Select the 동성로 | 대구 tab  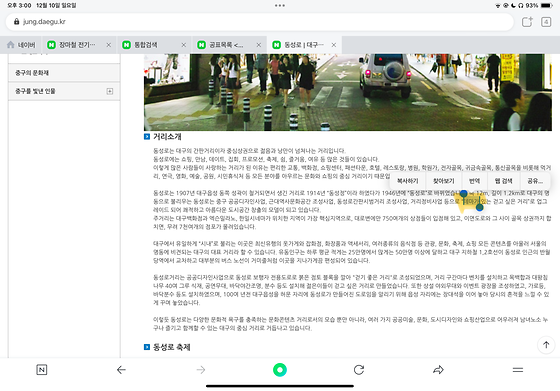click(304, 45)
